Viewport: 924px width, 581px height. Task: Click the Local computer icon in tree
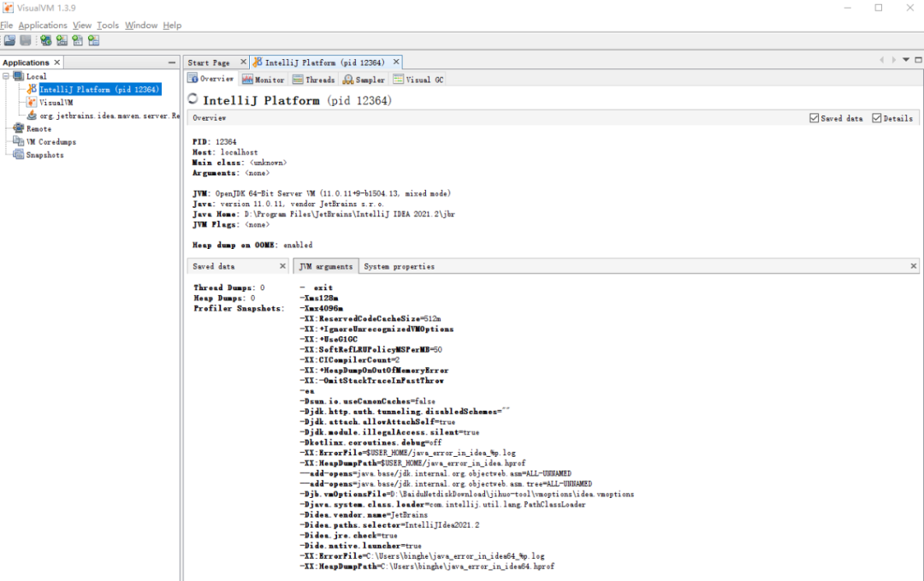point(18,76)
